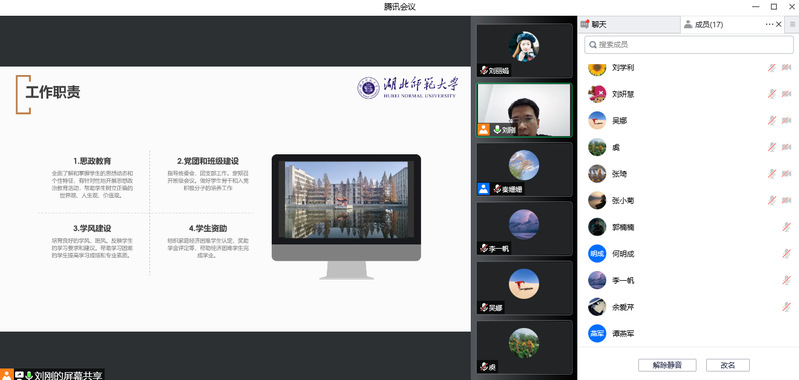
Task: Close the members panel with the X
Action: click(779, 24)
